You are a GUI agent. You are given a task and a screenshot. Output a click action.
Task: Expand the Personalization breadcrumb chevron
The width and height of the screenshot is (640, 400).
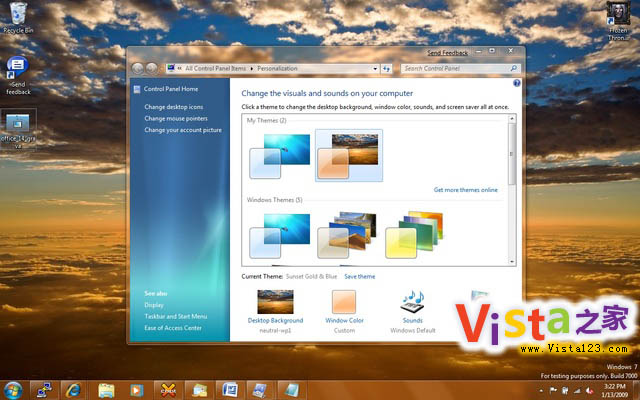[251, 69]
